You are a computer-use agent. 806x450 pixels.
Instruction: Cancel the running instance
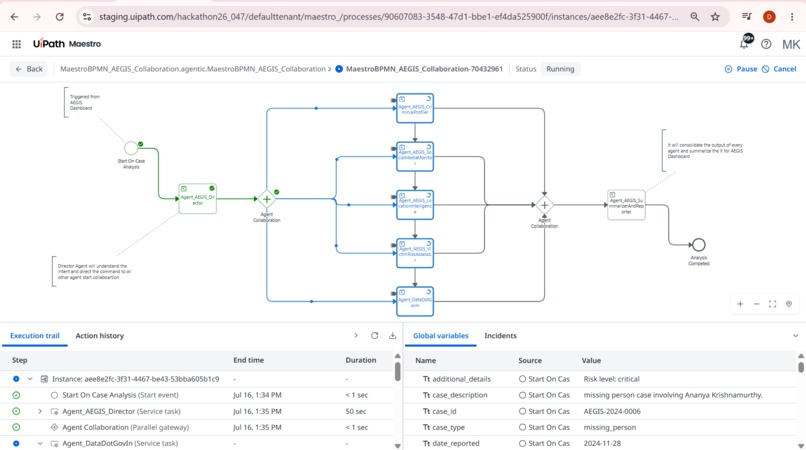pos(779,69)
